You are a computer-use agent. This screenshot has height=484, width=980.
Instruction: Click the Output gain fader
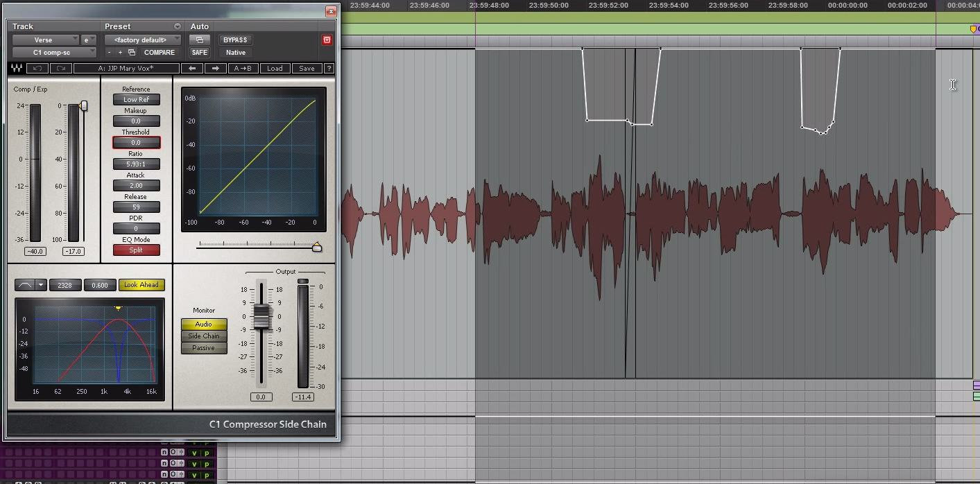[x=261, y=316]
